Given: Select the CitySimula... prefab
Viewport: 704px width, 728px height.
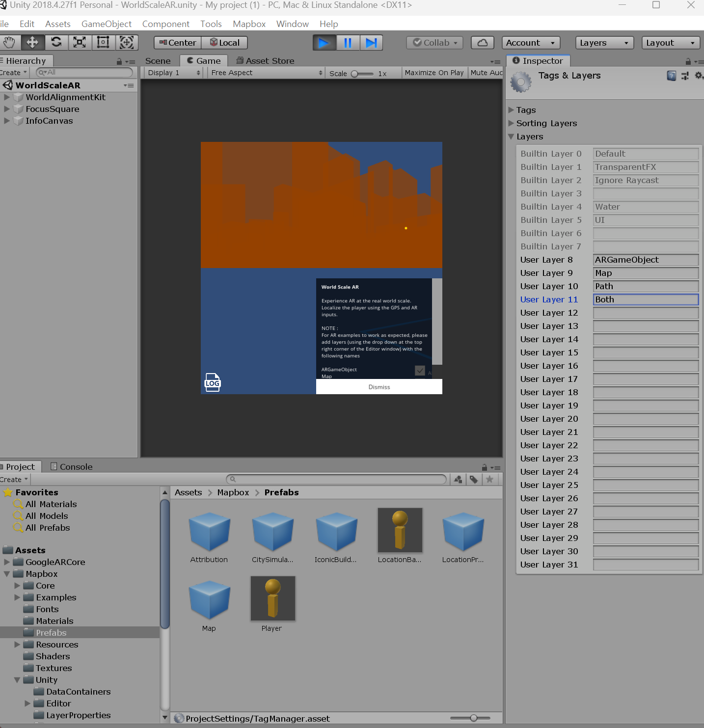Looking at the screenshot, I should pyautogui.click(x=272, y=537).
